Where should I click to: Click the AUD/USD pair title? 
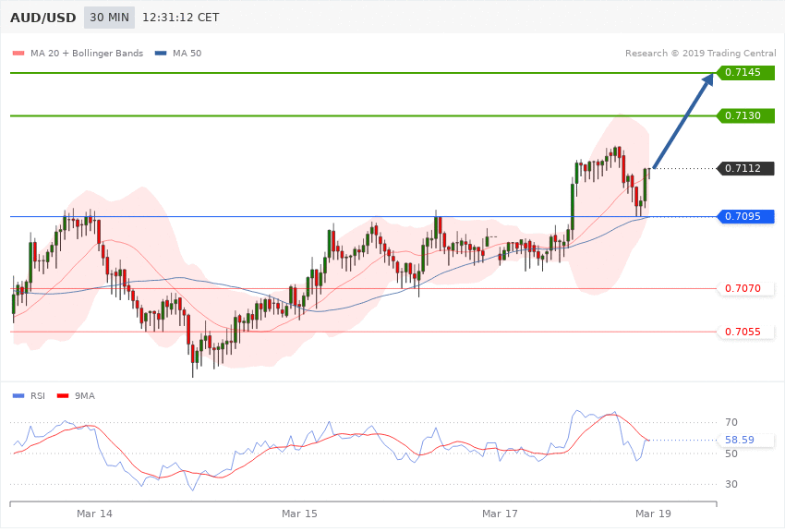43,18
